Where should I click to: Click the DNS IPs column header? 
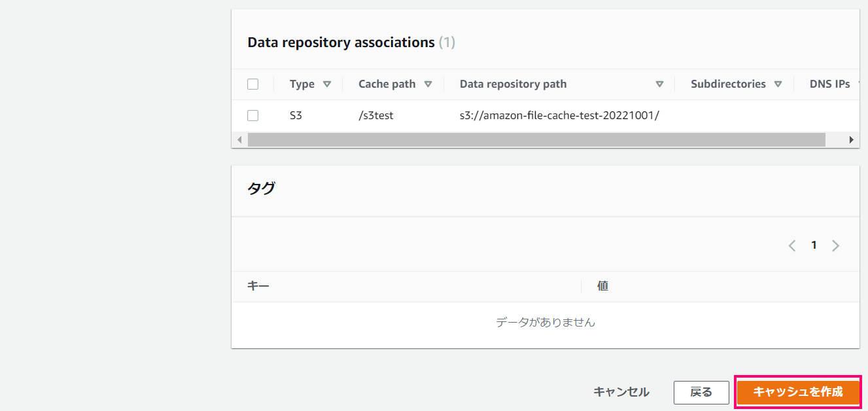pyautogui.click(x=829, y=84)
